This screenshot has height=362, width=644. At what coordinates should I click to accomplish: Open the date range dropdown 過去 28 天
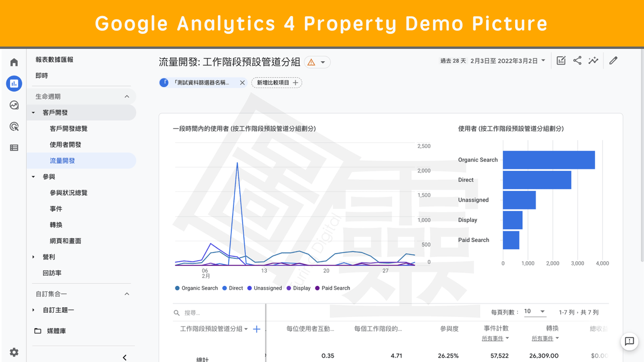pos(493,61)
